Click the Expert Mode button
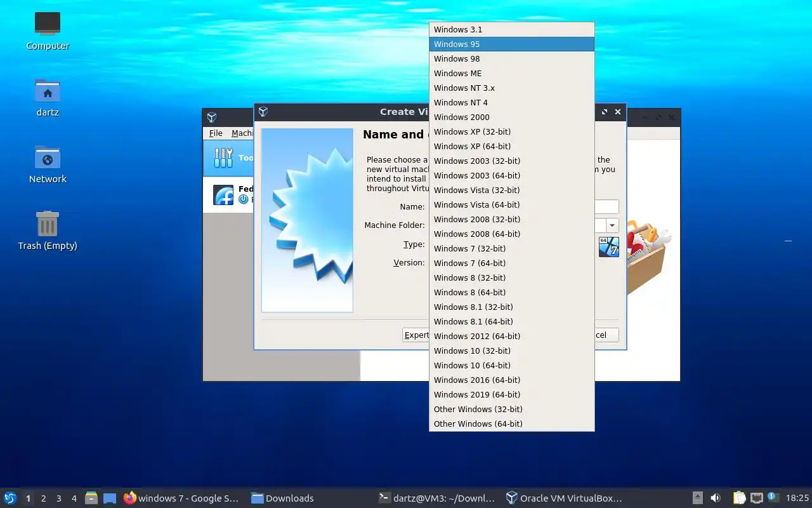This screenshot has width=812, height=508. (x=416, y=335)
